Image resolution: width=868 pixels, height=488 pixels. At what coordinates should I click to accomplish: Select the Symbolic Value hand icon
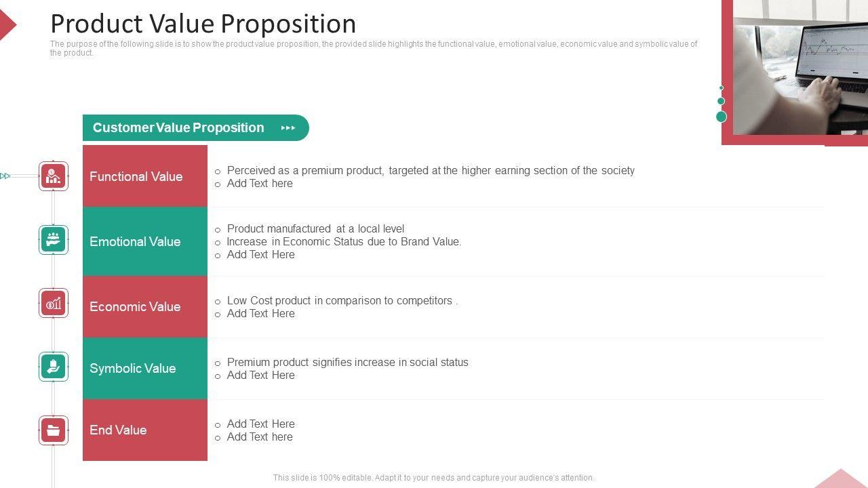point(54,367)
